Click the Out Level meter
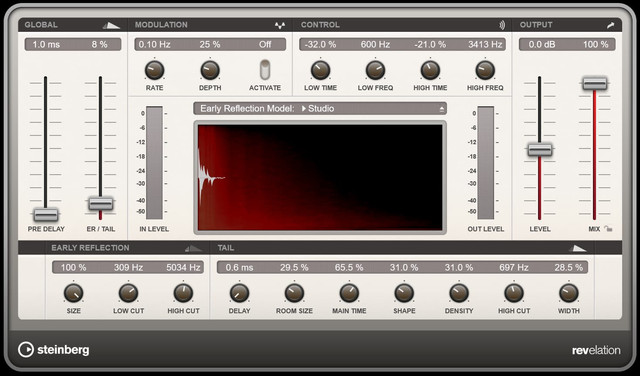Viewport: 640px width, 376px height. coord(486,163)
